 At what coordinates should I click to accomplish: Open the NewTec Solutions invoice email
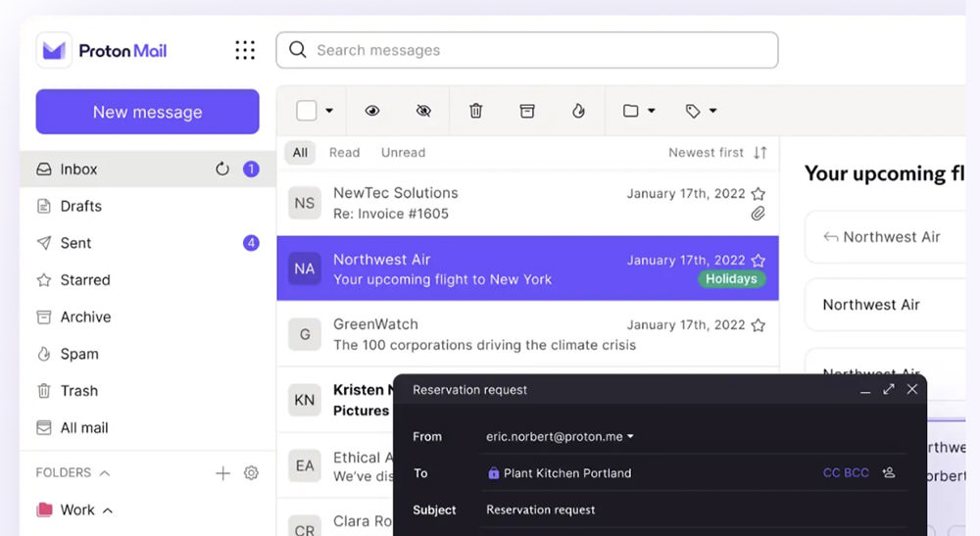(x=527, y=203)
